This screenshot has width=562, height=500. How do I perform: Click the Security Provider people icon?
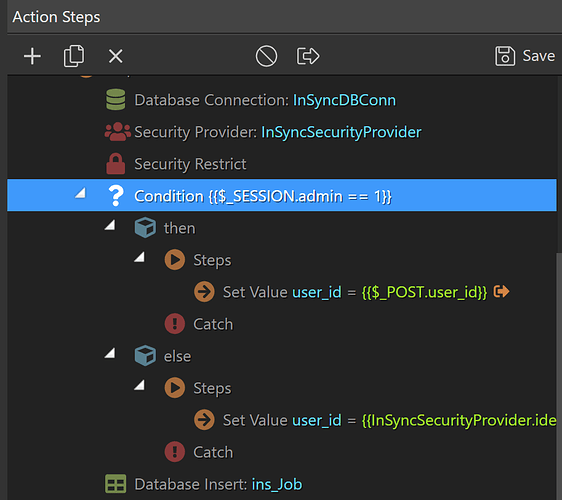117,132
